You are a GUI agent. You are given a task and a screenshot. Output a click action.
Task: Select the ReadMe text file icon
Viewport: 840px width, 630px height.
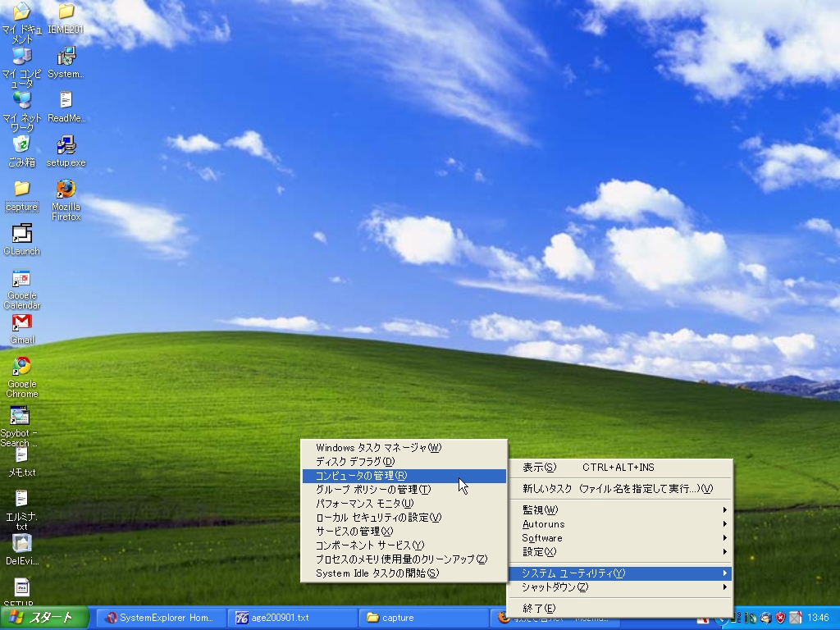[x=66, y=107]
